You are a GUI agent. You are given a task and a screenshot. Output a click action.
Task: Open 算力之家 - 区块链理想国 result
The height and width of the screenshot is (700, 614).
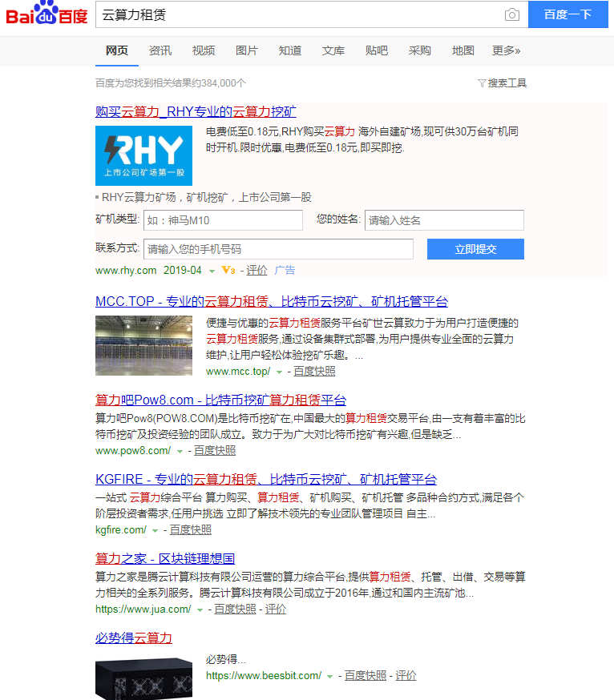[x=165, y=558]
